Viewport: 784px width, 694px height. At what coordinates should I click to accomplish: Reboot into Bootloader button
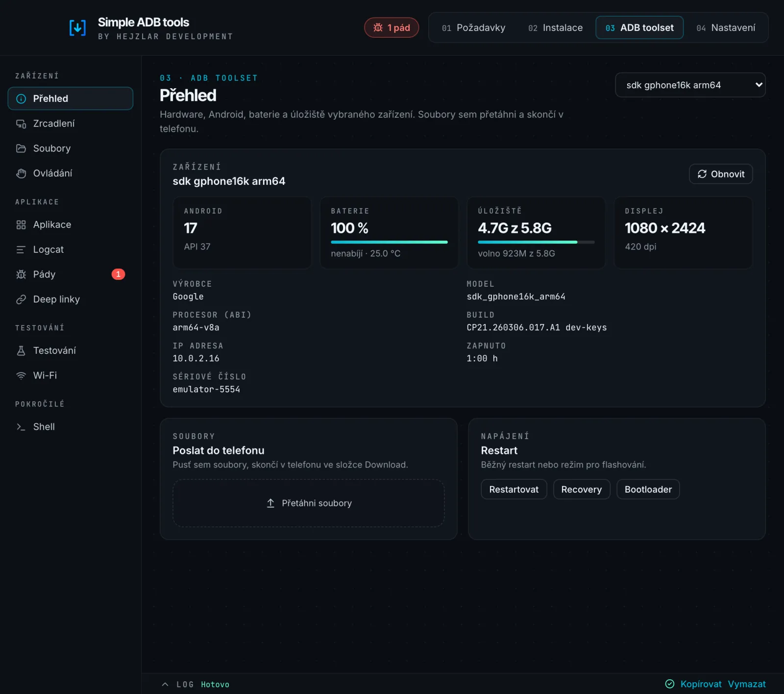[648, 489]
